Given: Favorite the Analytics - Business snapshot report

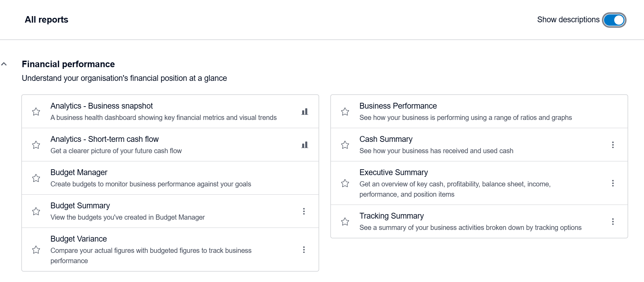Looking at the screenshot, I should pyautogui.click(x=36, y=112).
